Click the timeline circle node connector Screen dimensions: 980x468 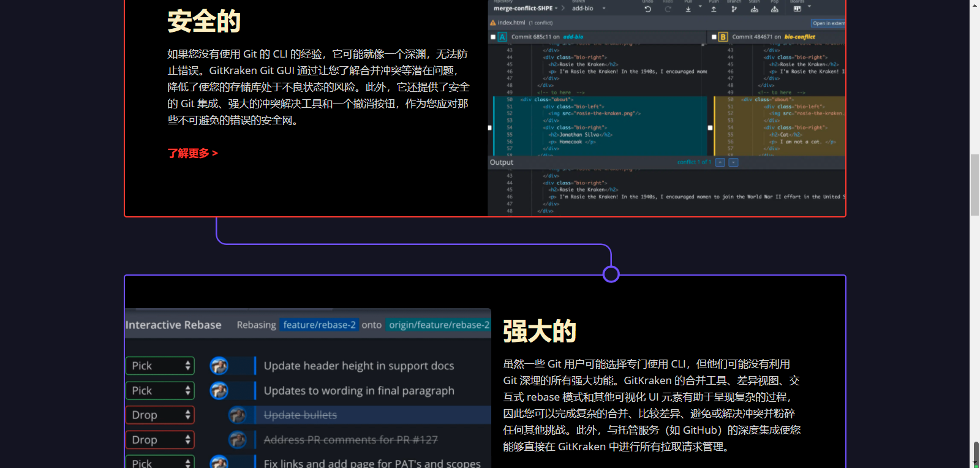click(x=611, y=274)
